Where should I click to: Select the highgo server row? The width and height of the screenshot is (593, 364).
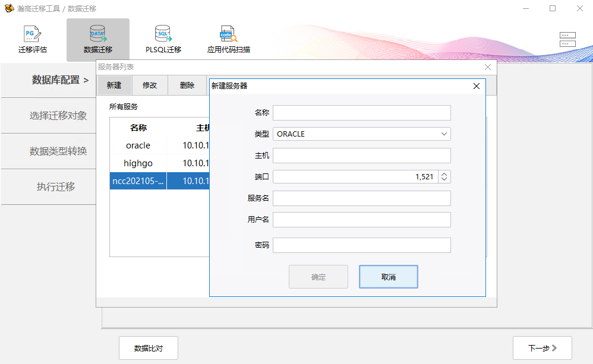pos(160,163)
